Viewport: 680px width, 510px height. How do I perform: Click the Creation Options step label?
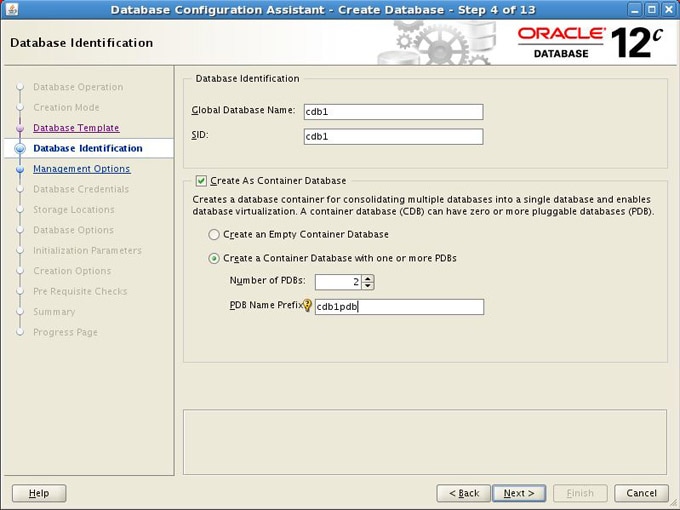point(72,271)
